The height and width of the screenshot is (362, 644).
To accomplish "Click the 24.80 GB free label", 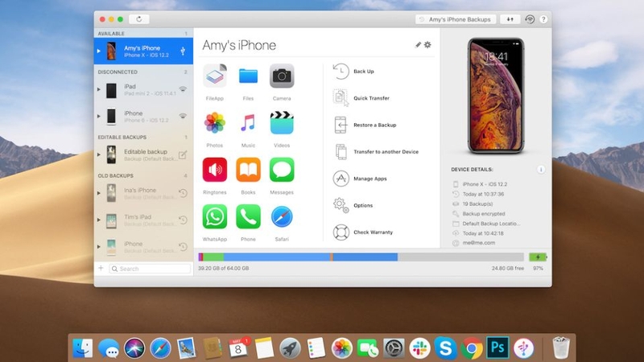I will [x=508, y=269].
